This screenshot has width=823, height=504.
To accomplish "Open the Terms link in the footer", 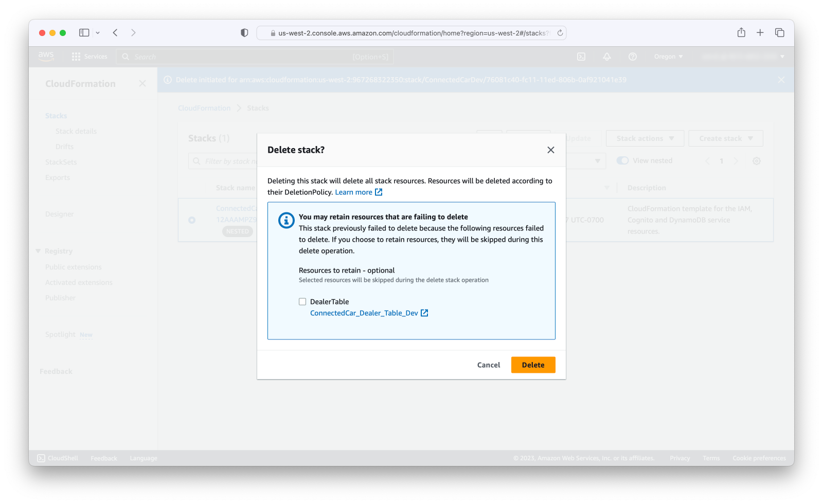I will point(711,458).
